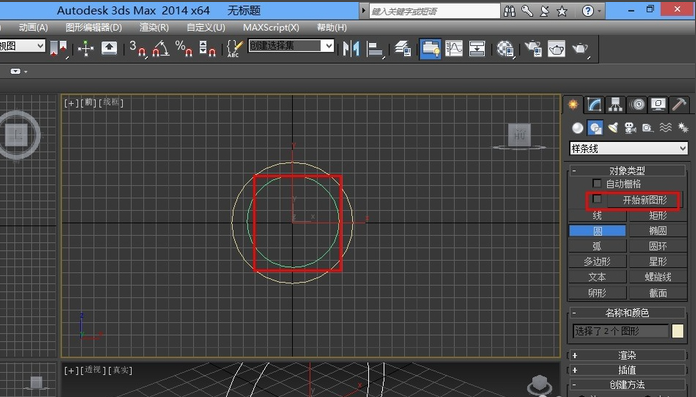Expand the 渲染 rollout

pos(627,355)
